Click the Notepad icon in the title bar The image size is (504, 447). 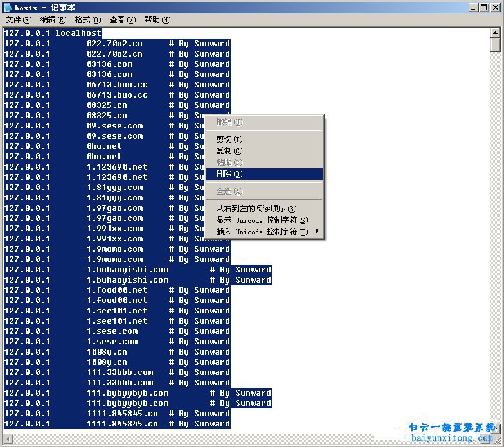(x=8, y=8)
